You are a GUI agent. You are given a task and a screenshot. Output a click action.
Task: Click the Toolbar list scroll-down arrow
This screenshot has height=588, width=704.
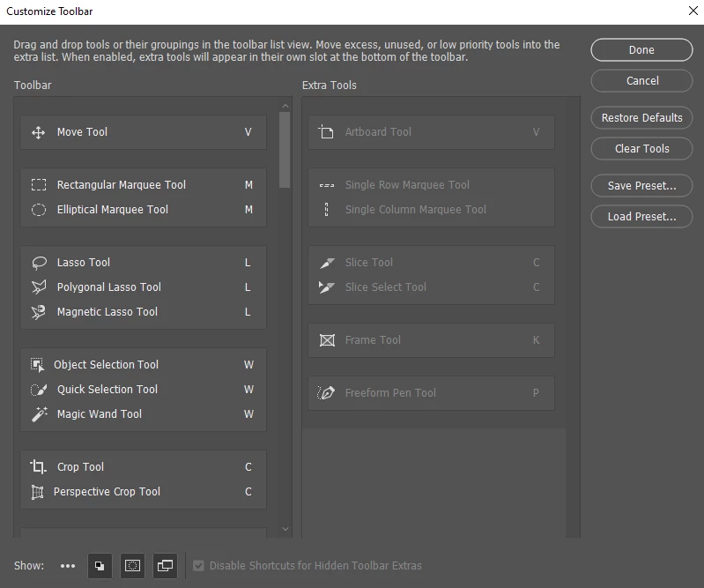pos(285,529)
